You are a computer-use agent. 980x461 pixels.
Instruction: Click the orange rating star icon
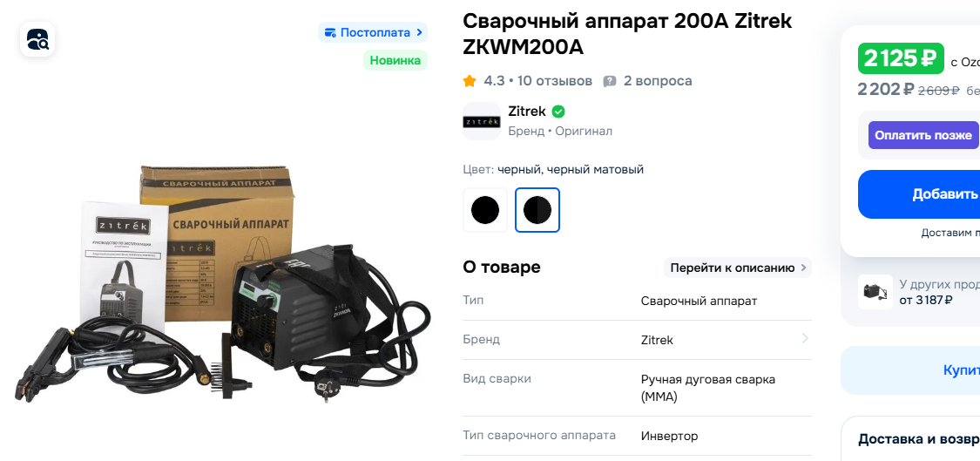coord(470,81)
